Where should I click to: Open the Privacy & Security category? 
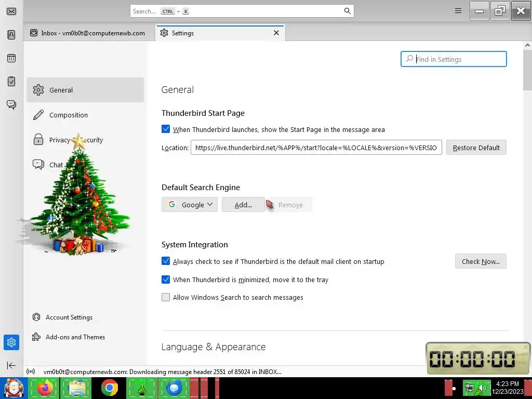coord(85,140)
